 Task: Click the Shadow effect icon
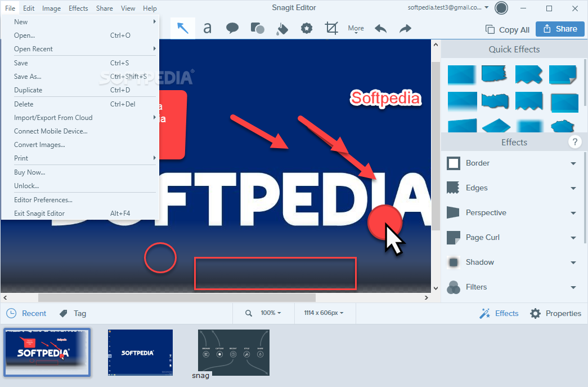click(x=454, y=262)
